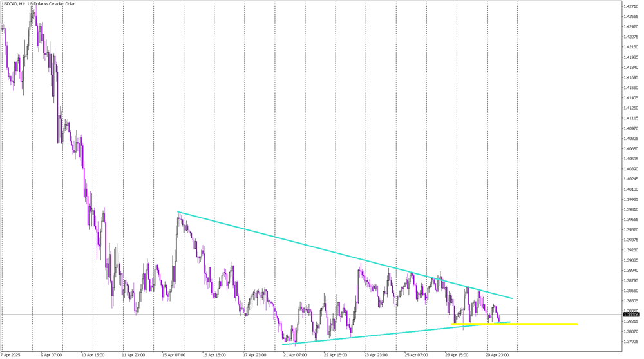This screenshot has width=644, height=359.
Task: Click the 1.40535 price level label
Action: click(631, 159)
